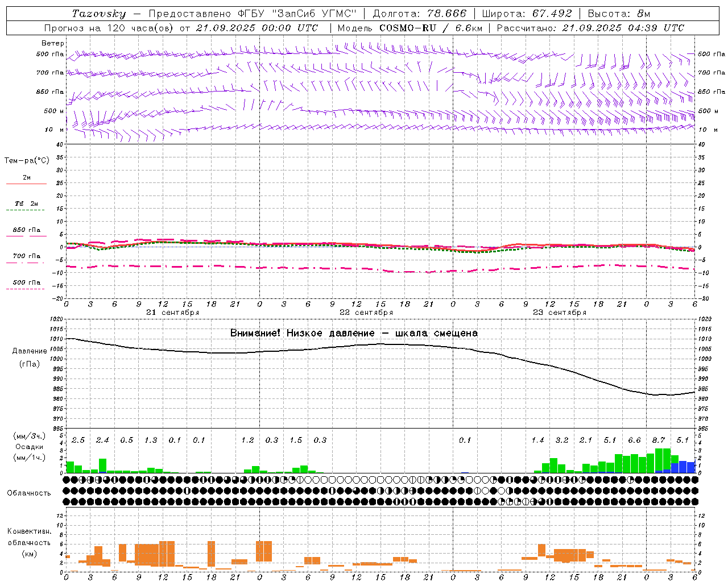Click the Давление axis label
This screenshot has width=728, height=582.
tap(30, 351)
